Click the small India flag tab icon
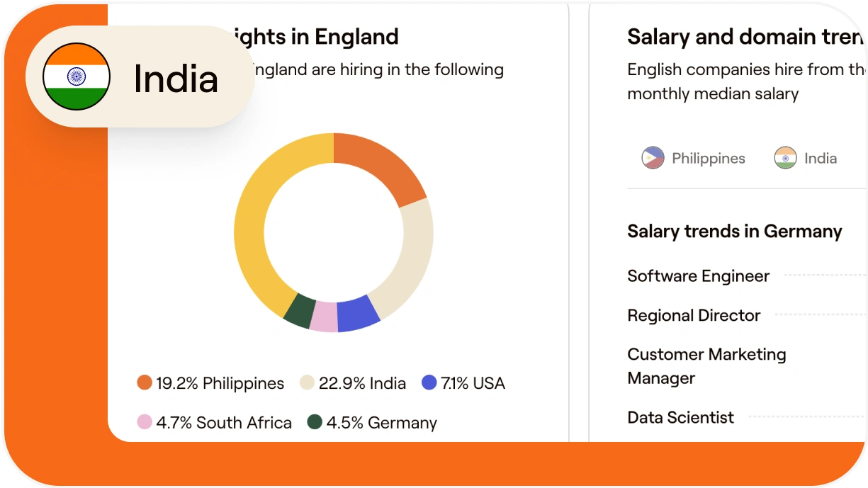Image resolution: width=868 pixels, height=488 pixels. point(785,158)
